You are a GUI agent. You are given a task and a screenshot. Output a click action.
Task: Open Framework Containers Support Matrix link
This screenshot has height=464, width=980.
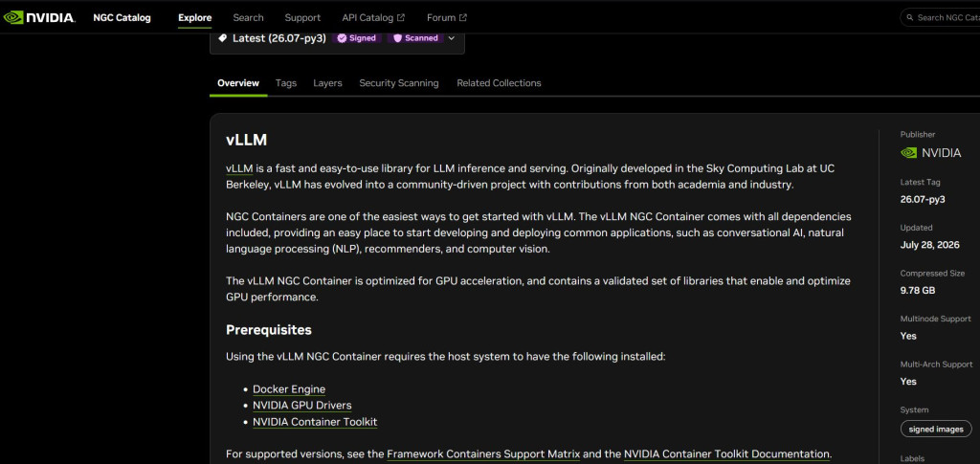(x=483, y=454)
